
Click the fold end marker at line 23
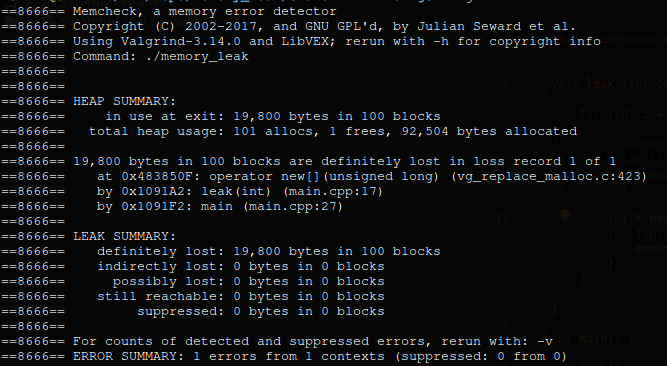pyautogui.click(x=545, y=309)
